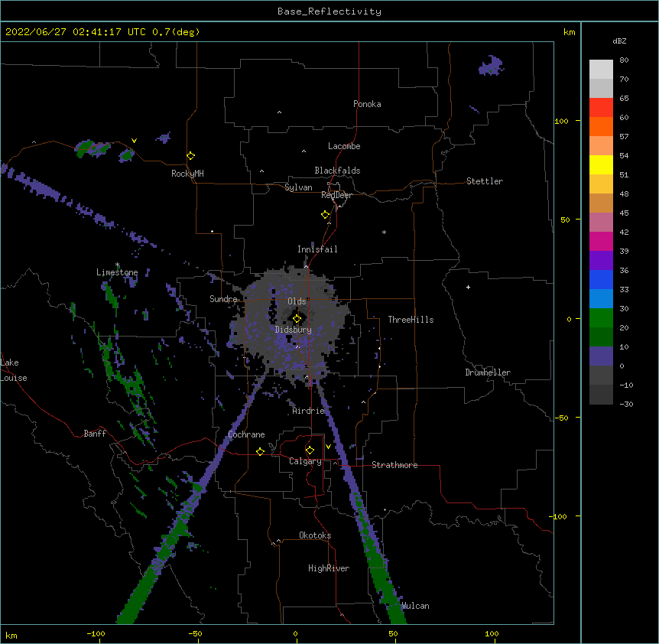Click the Calgary city label
The image size is (659, 644).
click(x=305, y=461)
